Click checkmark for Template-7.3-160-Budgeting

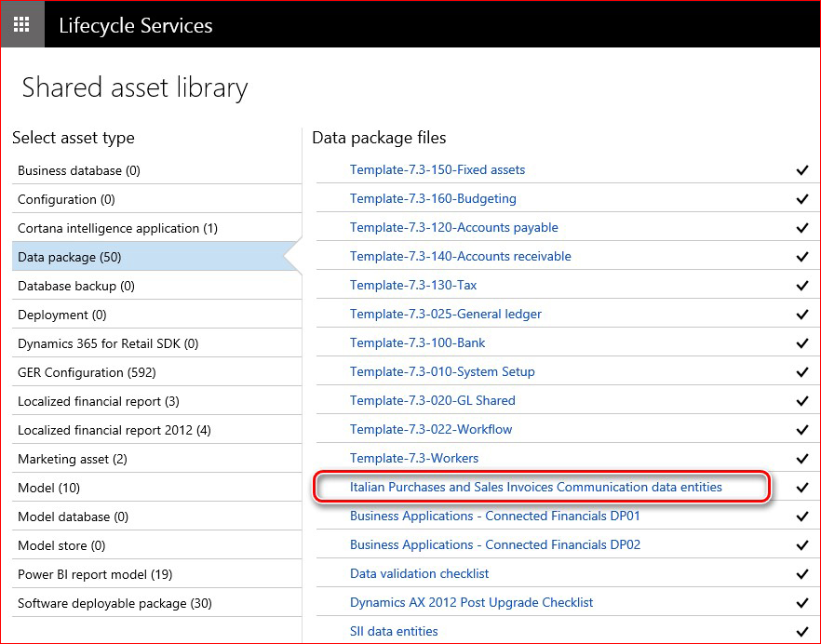[802, 199]
